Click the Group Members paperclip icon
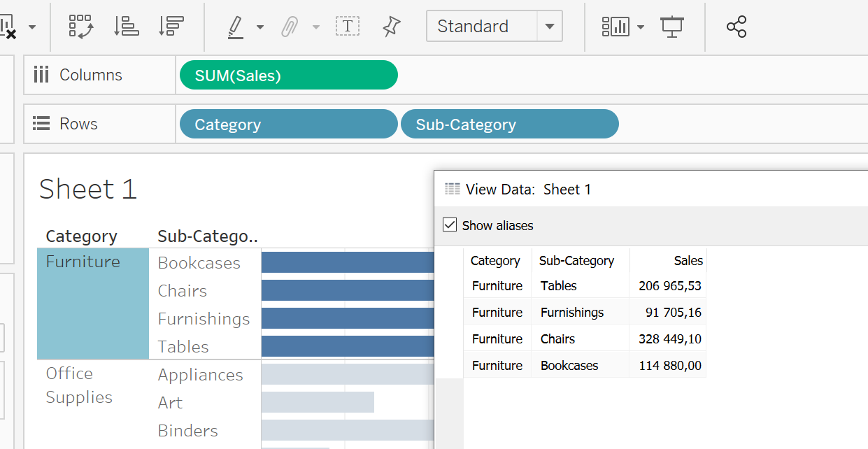The image size is (868, 449). [x=290, y=27]
